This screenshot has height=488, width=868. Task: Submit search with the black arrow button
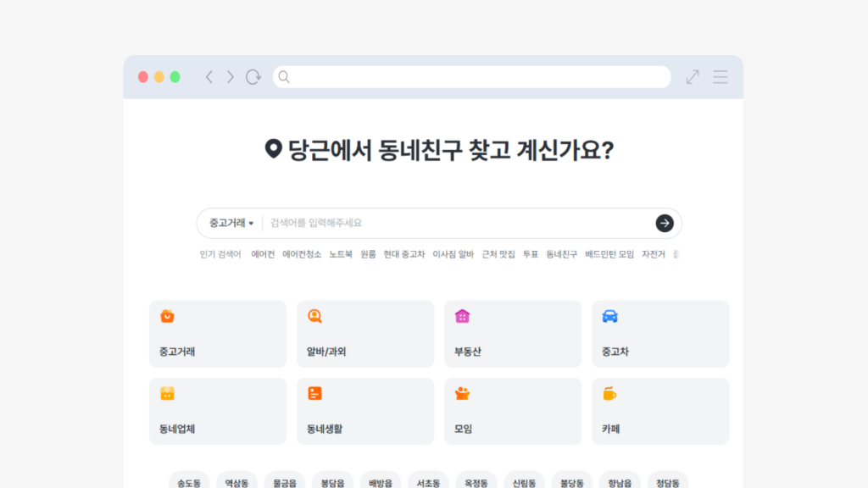coord(665,223)
